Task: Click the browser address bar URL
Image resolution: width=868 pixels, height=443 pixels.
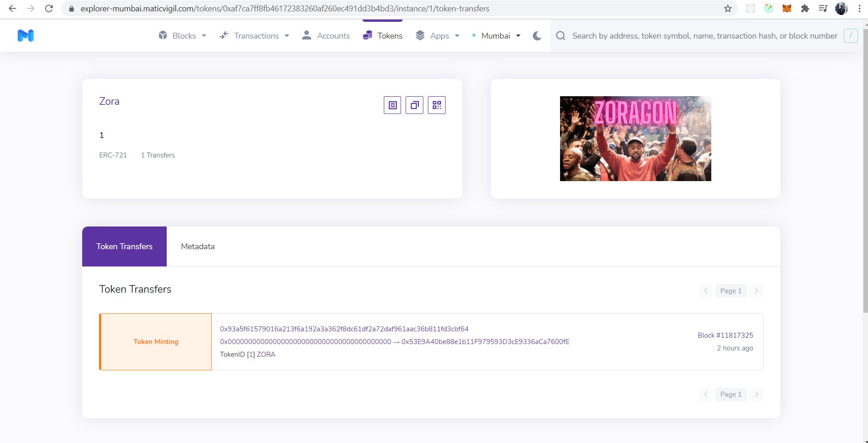Action: click(x=285, y=9)
